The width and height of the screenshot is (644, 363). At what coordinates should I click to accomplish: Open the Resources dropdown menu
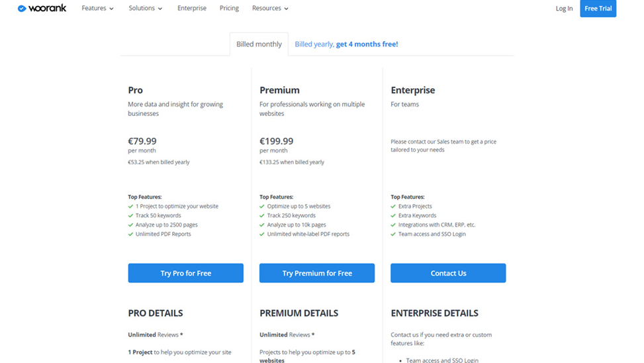pos(270,8)
